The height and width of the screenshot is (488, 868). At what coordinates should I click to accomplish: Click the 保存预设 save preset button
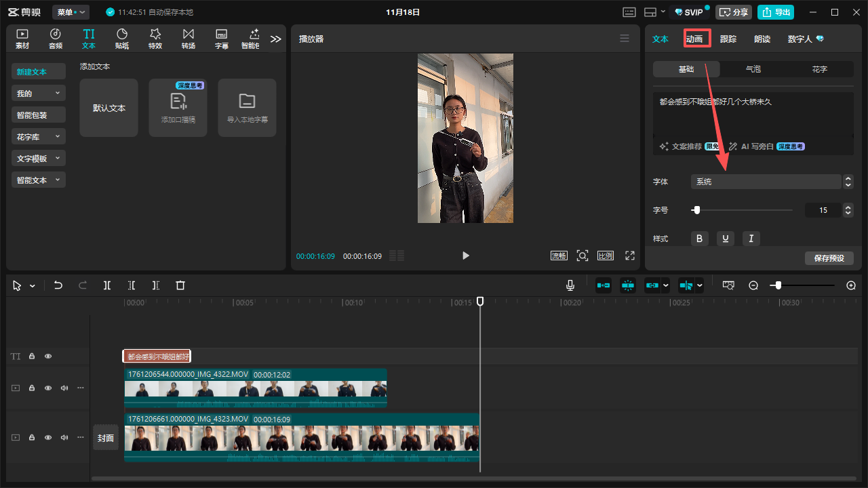click(829, 258)
